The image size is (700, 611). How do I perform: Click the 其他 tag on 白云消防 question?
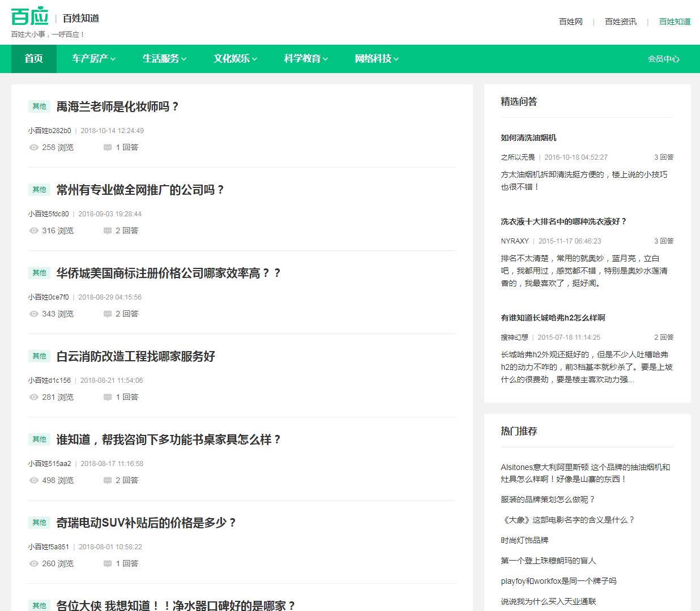[x=40, y=356]
